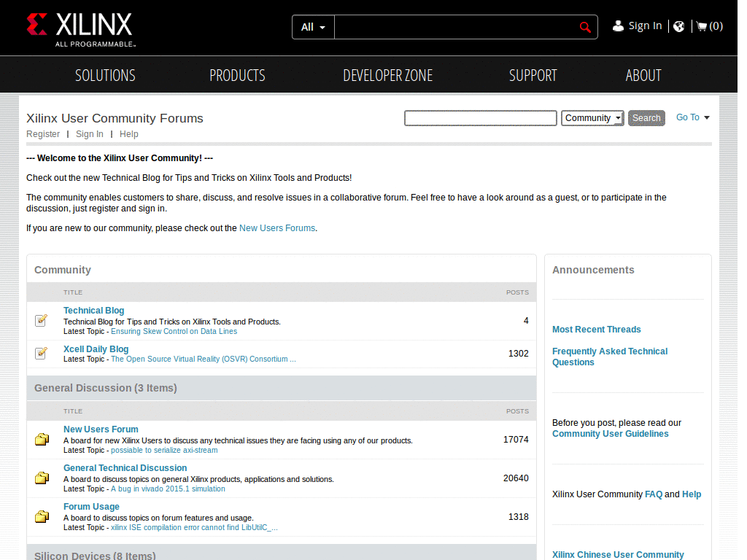The width and height of the screenshot is (747, 560).
Task: Open the Xcell Daily Blog board
Action: [96, 349]
